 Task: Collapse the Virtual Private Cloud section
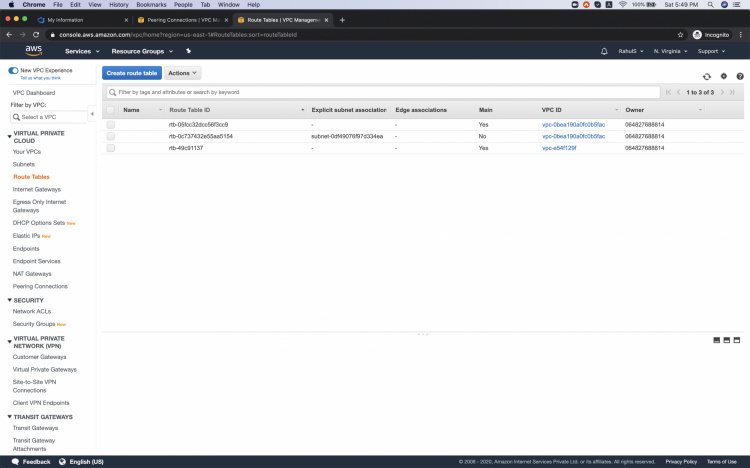10,136
